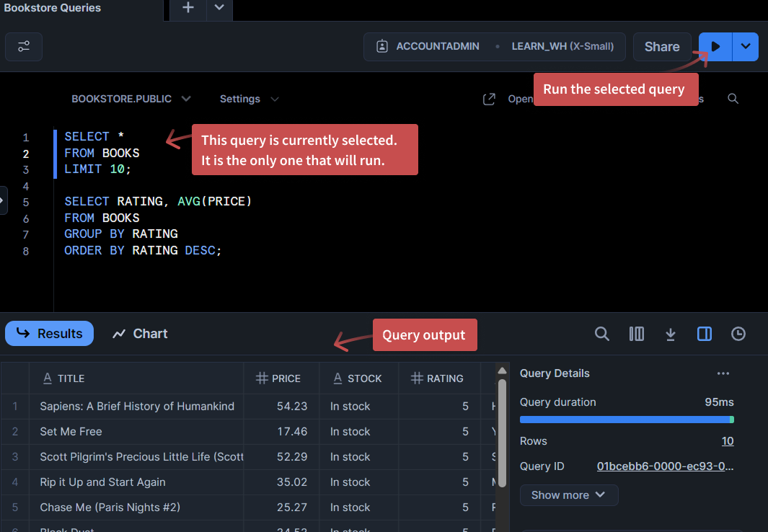Open the tab list dropdown arrow
768x532 pixels.
pyautogui.click(x=219, y=8)
